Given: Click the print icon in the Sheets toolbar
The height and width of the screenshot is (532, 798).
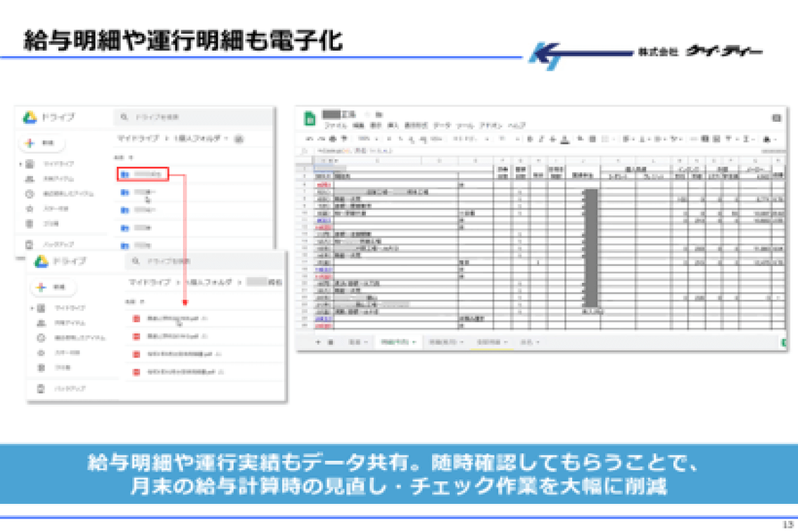Looking at the screenshot, I should tap(331, 139).
